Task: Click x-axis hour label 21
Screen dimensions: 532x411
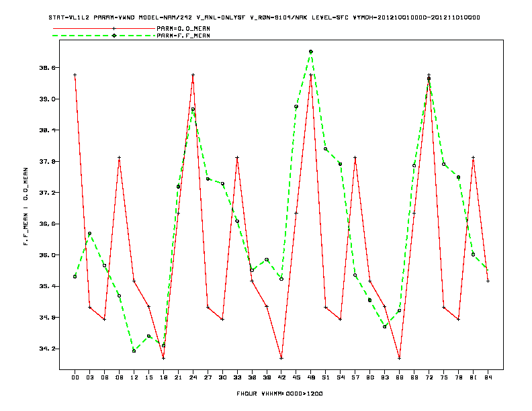Action: 178,377
